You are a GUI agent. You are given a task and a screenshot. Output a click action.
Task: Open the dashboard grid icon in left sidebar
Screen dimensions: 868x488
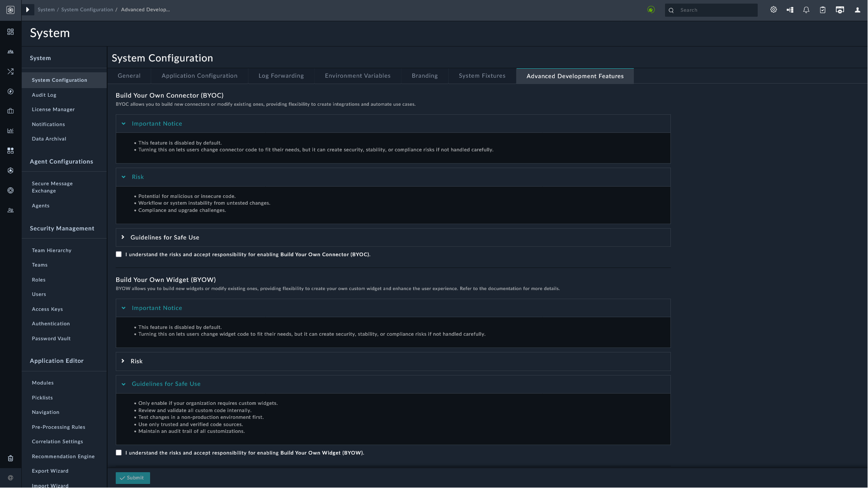pyautogui.click(x=10, y=32)
